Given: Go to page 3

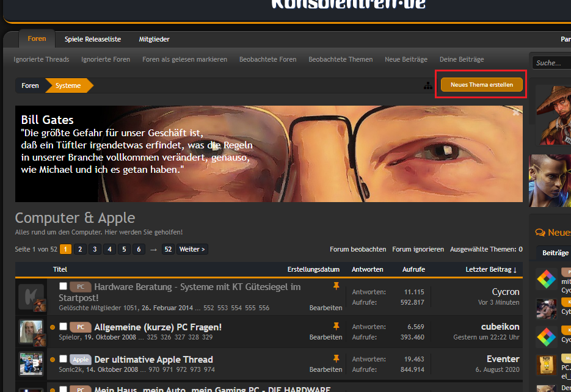Looking at the screenshot, I should tap(95, 249).
